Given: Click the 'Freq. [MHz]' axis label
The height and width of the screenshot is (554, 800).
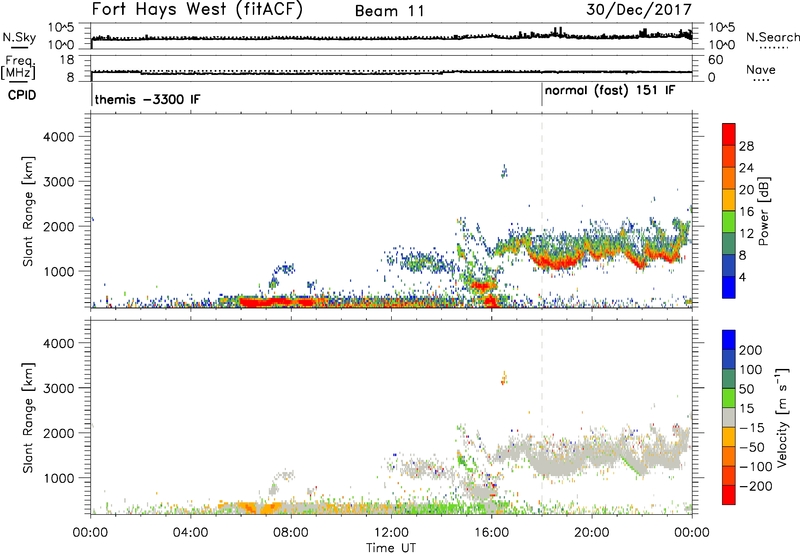Looking at the screenshot, I should [18, 68].
